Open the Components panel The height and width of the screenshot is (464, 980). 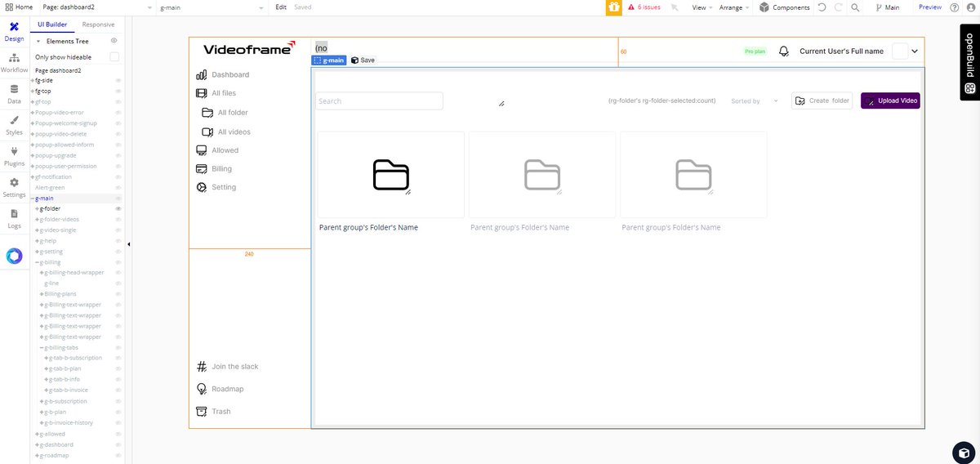pos(784,7)
